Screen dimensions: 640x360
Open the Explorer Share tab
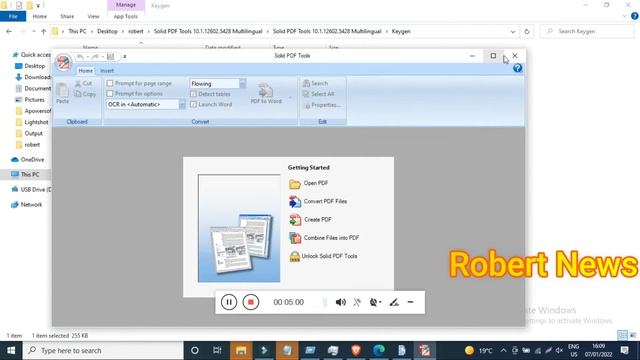coord(67,16)
